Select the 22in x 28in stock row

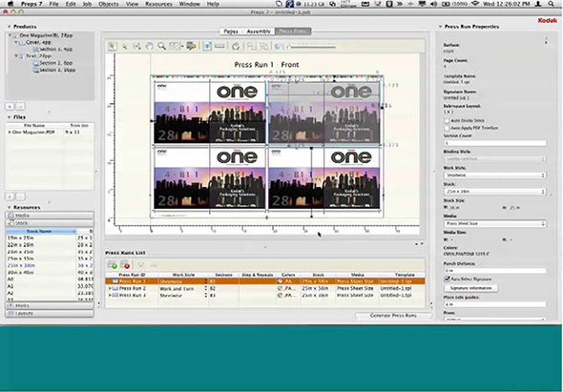click(50, 244)
